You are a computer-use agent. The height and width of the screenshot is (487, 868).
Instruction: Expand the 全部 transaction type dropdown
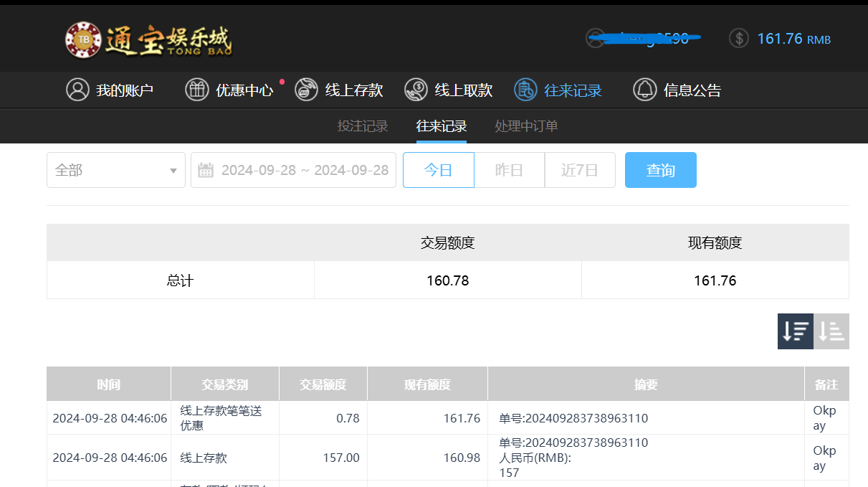[116, 170]
